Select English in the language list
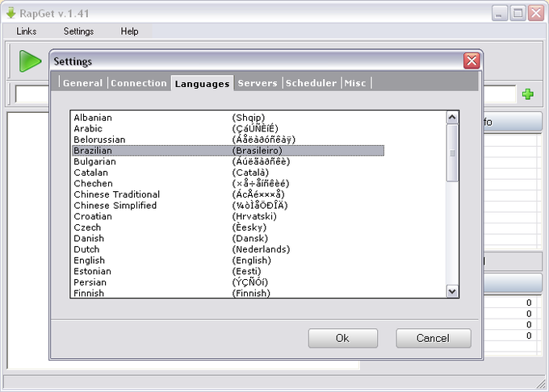Screen dimensions: 549x392 (228, 261)
